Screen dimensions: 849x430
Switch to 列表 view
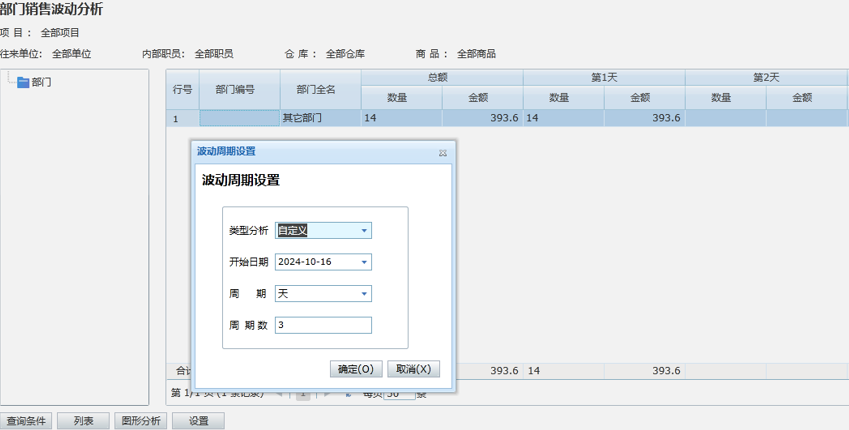(83, 421)
